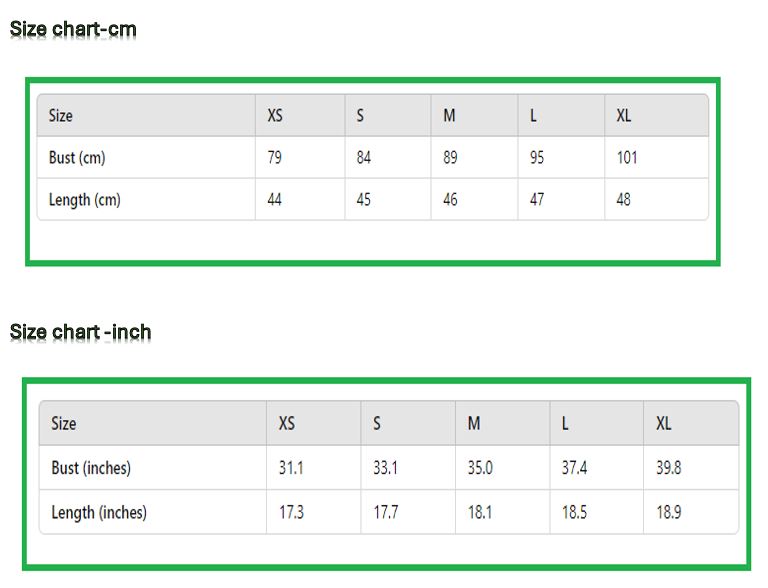This screenshot has height=588, width=768.
Task: Click the bust value 101 cell
Action: (627, 158)
